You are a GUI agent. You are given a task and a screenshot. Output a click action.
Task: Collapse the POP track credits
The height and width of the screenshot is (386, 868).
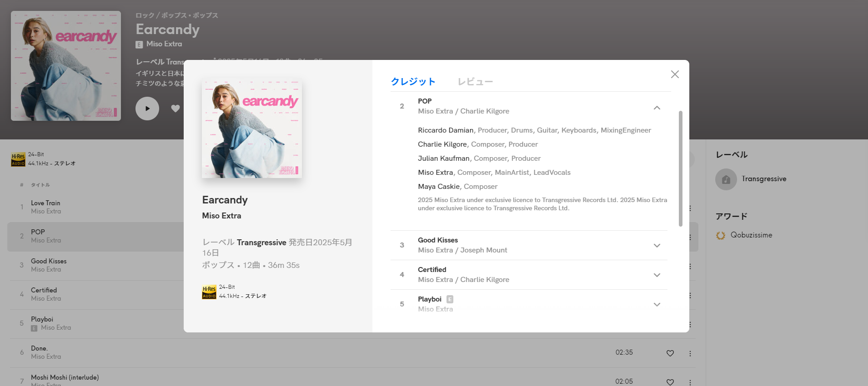point(657,108)
